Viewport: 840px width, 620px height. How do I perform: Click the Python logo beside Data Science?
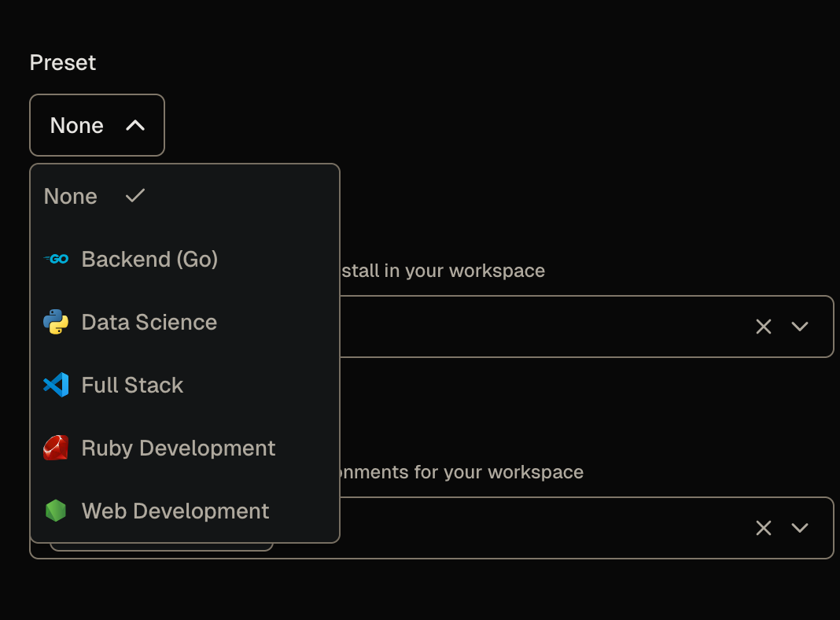pos(56,322)
